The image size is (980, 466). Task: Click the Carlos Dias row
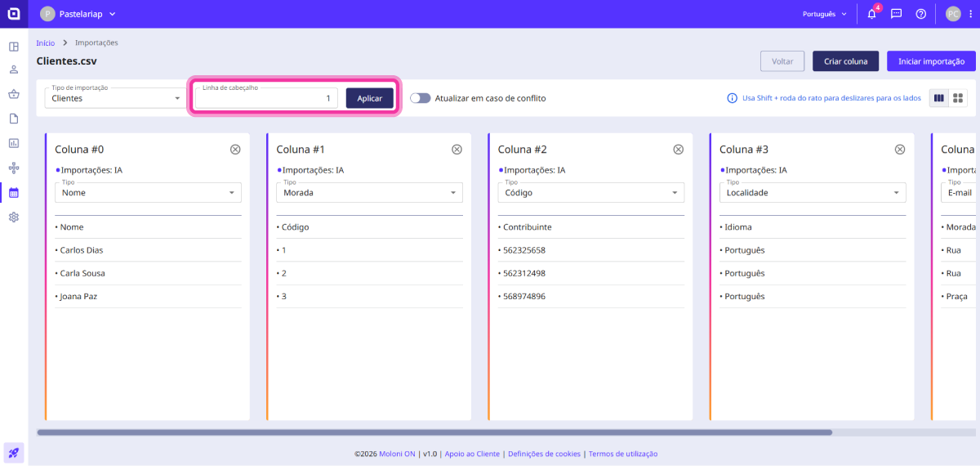click(x=148, y=250)
